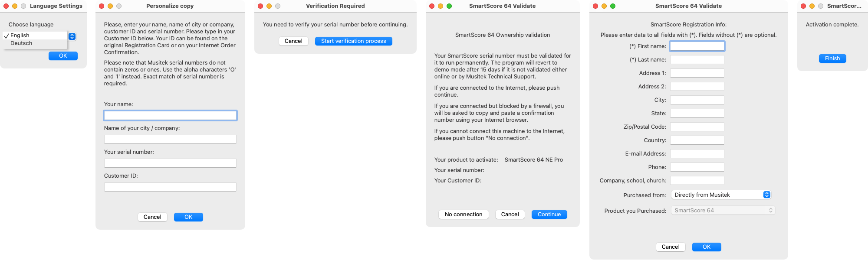The height and width of the screenshot is (260, 868).
Task: Continue the ownership validation
Action: [x=549, y=214]
